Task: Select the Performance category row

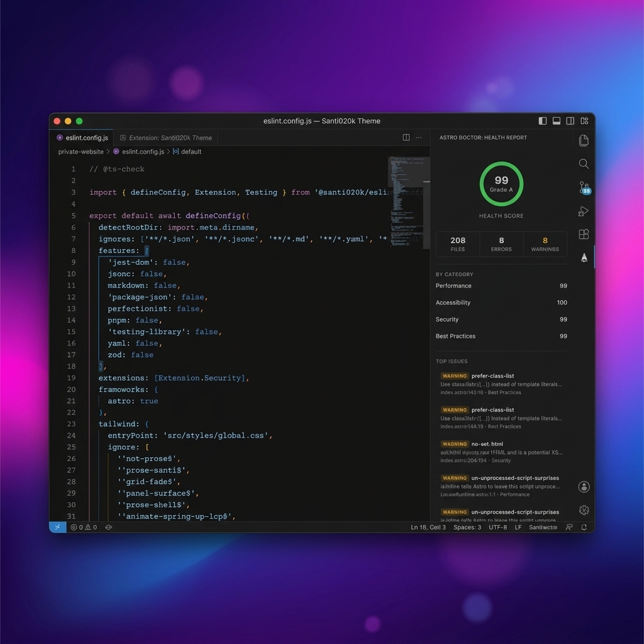Action: (x=501, y=286)
